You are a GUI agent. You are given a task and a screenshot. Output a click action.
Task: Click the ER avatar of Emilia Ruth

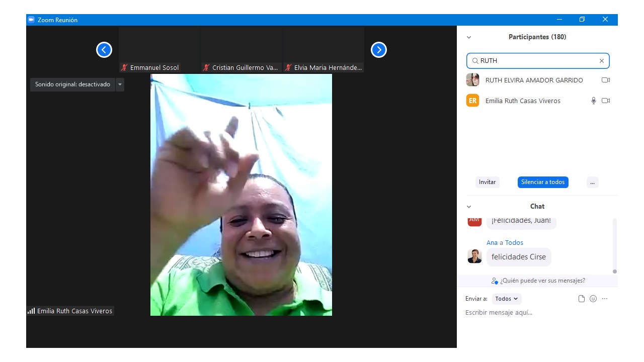472,101
